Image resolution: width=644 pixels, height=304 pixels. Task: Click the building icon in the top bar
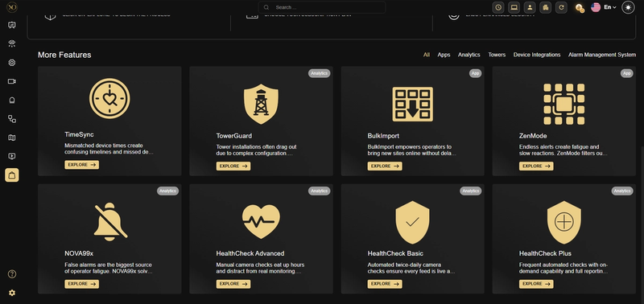click(x=546, y=7)
